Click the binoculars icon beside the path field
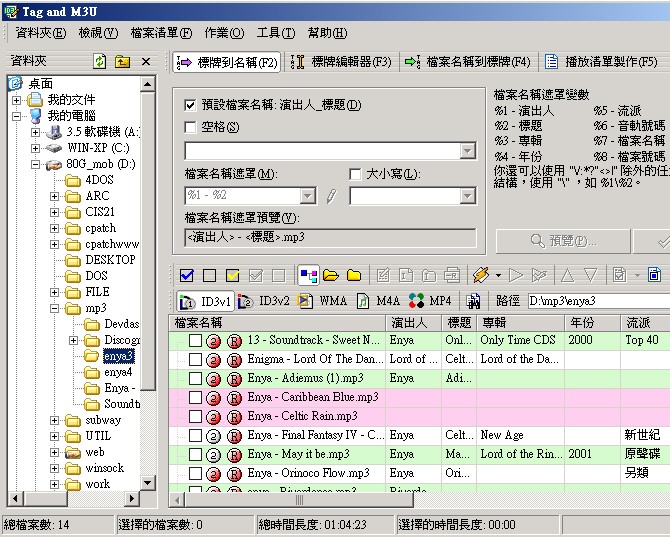 [473, 300]
